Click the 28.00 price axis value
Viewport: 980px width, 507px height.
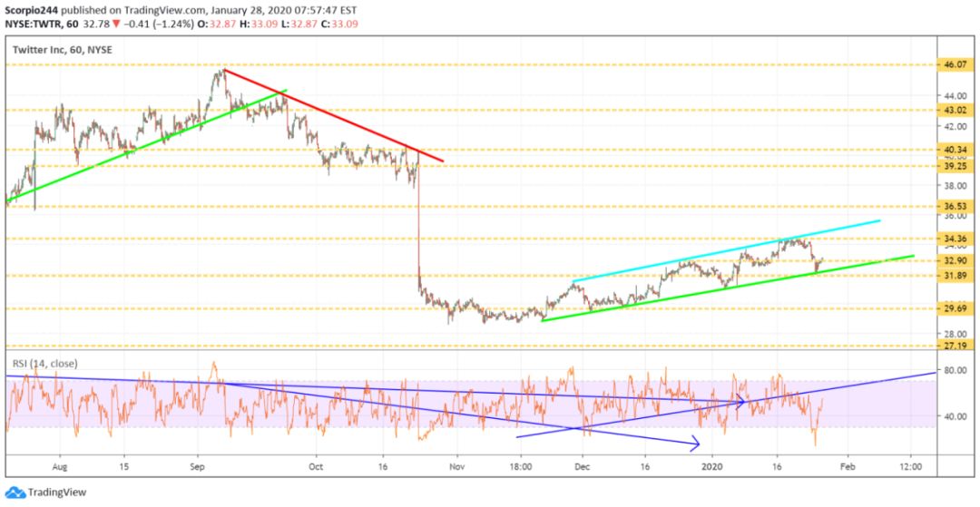click(956, 334)
